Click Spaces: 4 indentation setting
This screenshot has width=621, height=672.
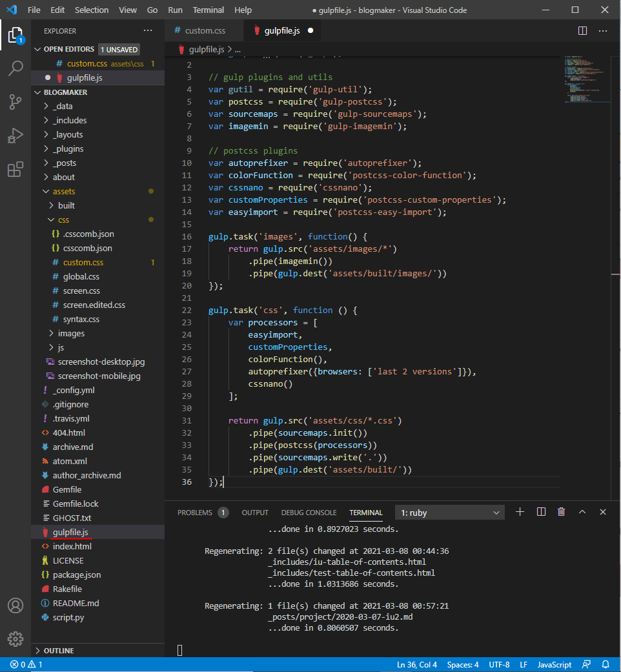463,665
